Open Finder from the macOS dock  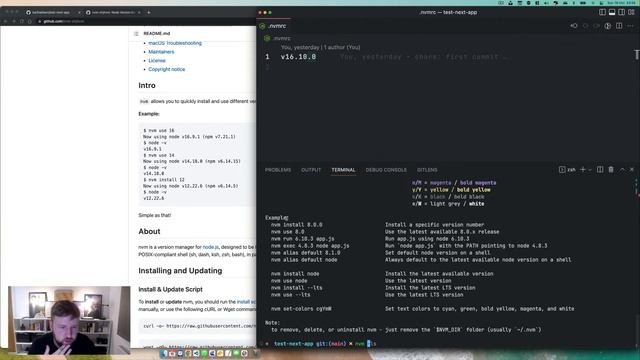pos(164,353)
